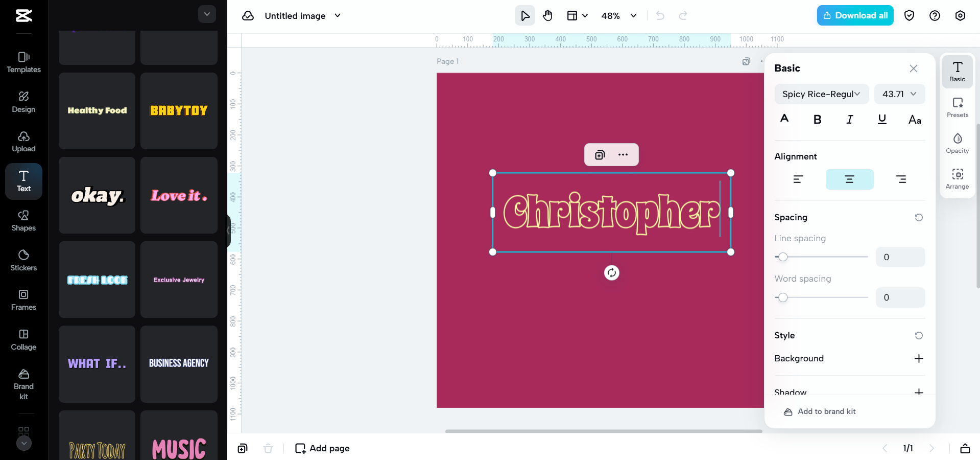Open the 43.71 font size dropdown
980x460 pixels.
coord(900,94)
